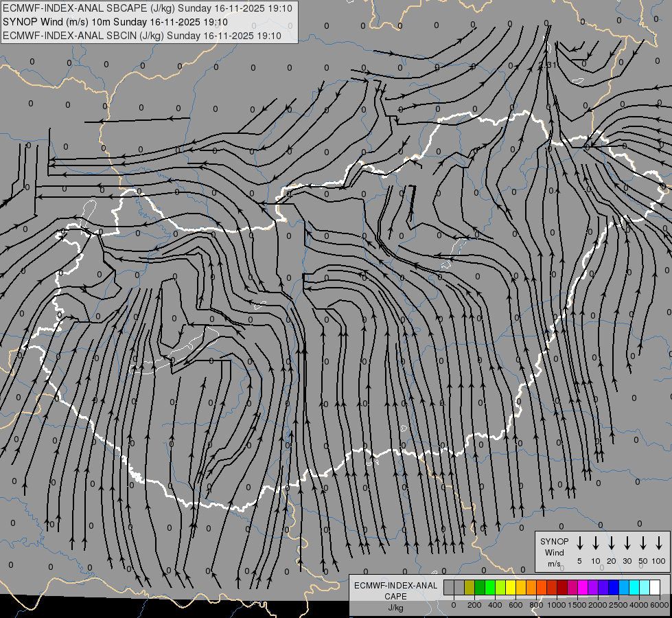Pick the white 6000 J/kg swatch
The image size is (672, 618).
(x=656, y=587)
